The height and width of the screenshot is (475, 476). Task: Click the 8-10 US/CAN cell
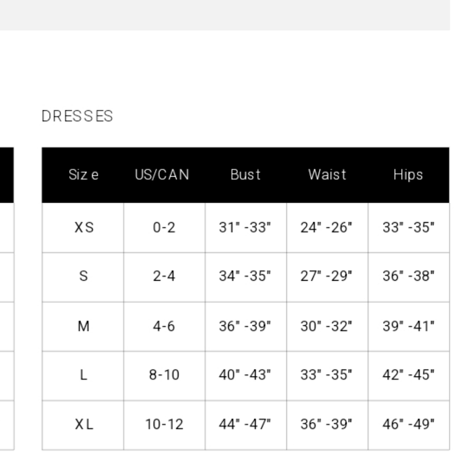point(164,376)
